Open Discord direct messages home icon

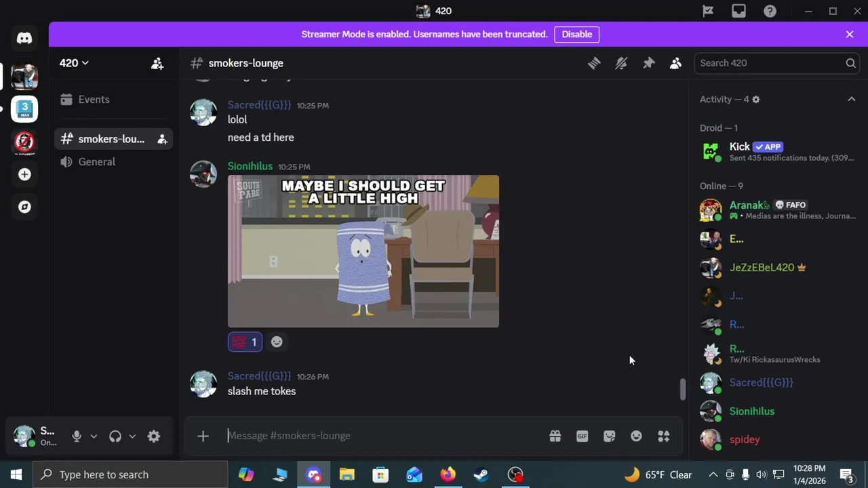[24, 38]
